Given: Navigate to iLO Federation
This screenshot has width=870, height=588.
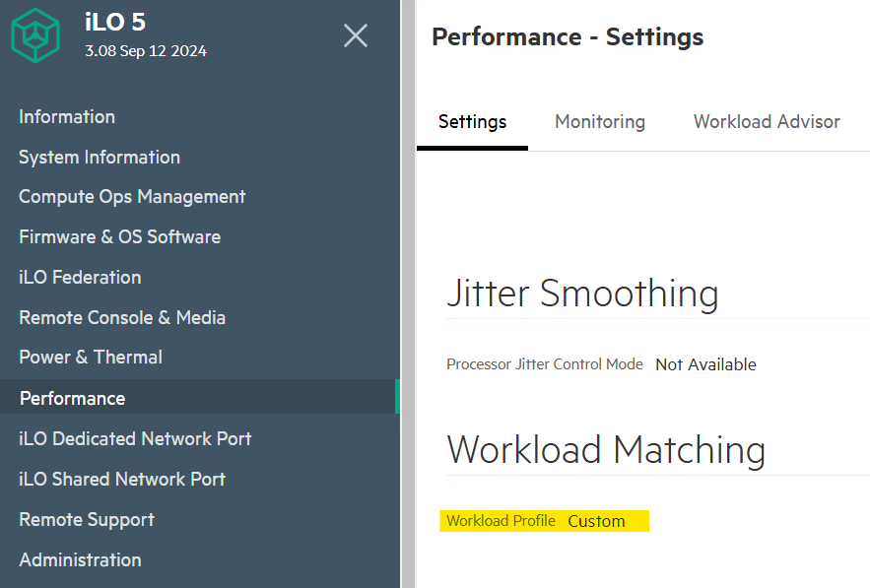Looking at the screenshot, I should [x=80, y=277].
